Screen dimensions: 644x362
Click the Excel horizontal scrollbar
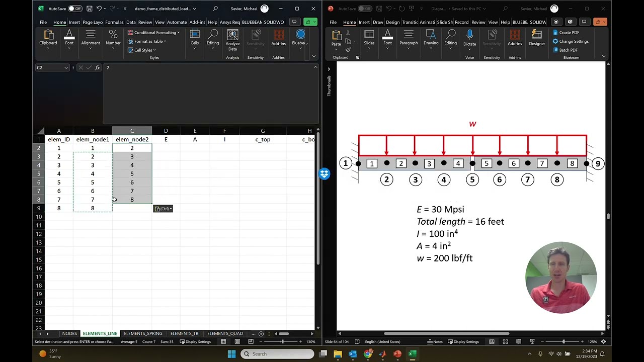click(x=284, y=333)
